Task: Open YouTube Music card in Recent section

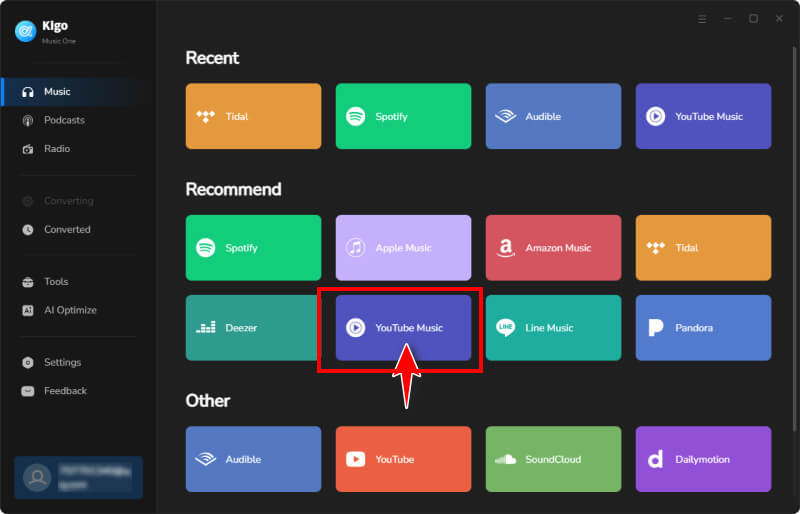Action: point(704,116)
